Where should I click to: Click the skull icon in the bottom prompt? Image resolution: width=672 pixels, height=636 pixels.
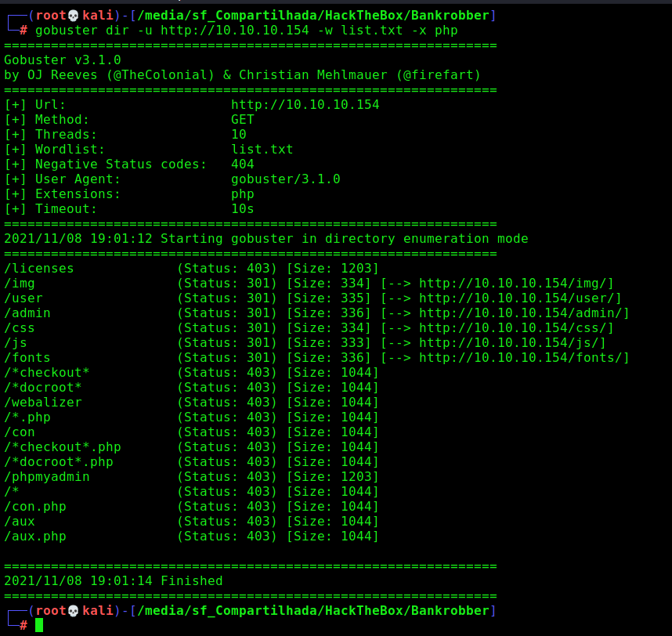[74, 611]
